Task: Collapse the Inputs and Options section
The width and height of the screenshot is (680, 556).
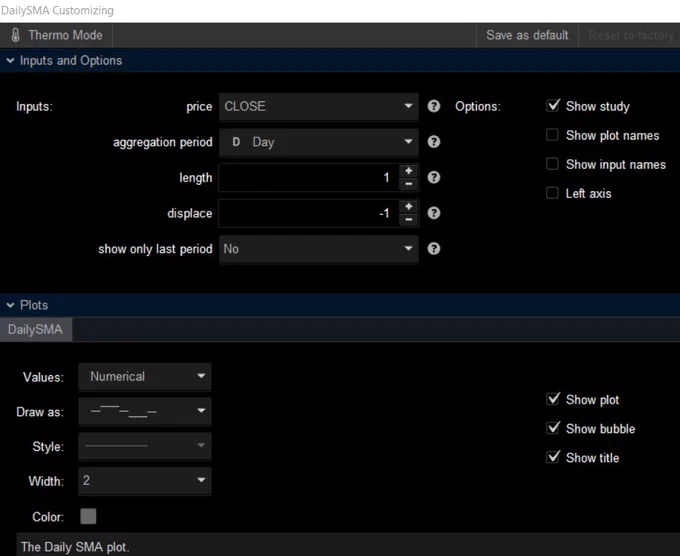Action: [x=10, y=61]
